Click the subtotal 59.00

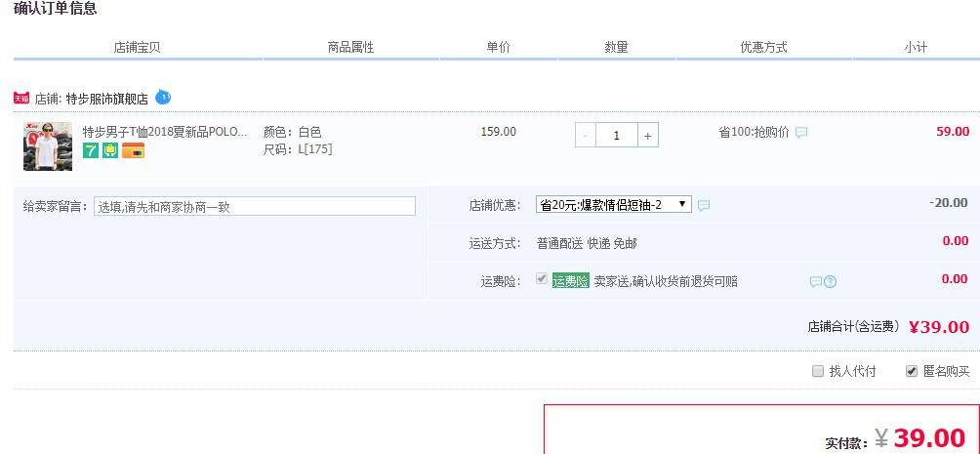pyautogui.click(x=953, y=132)
